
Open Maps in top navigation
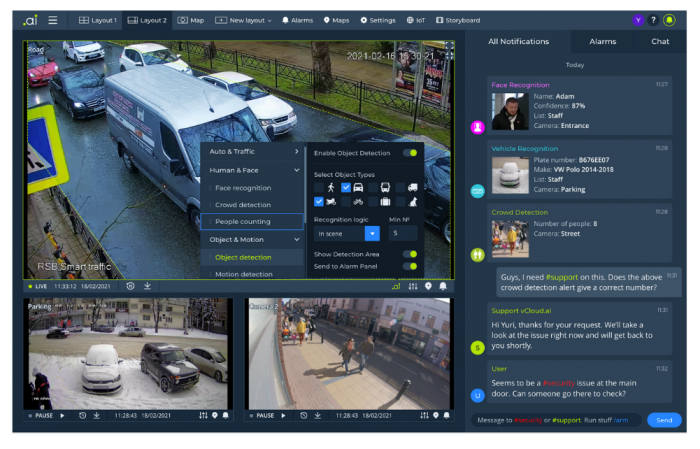pos(336,21)
